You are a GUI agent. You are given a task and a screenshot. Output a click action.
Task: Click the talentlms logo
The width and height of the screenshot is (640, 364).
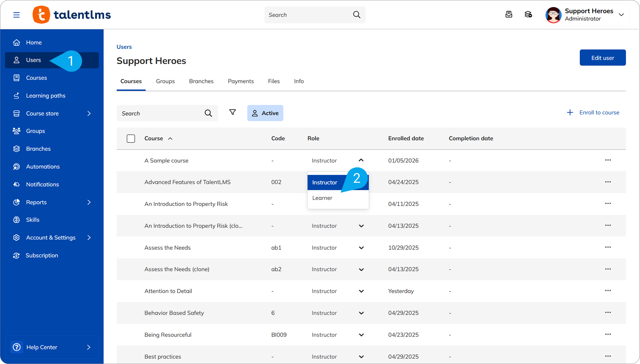[72, 15]
